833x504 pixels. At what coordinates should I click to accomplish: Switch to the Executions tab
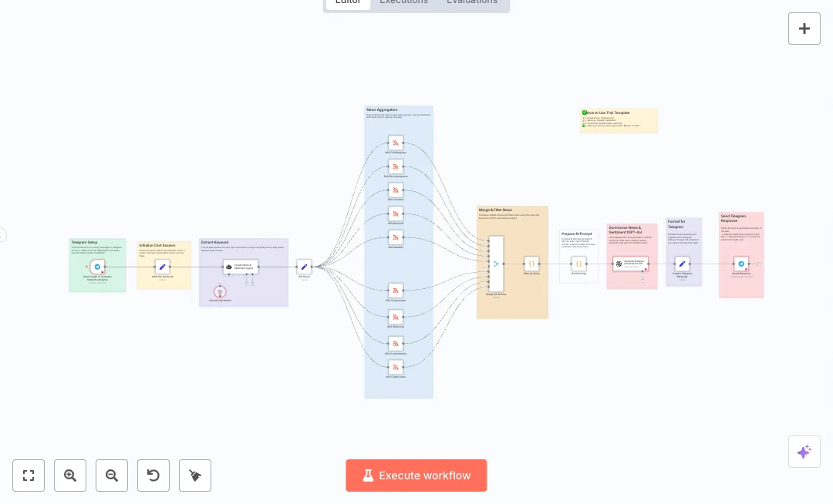(403, 2)
